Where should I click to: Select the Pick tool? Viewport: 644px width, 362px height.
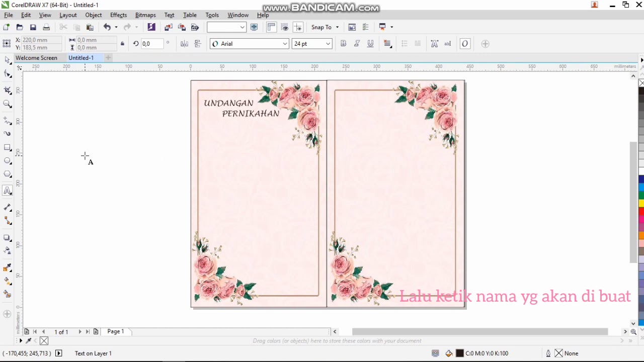coord(7,60)
